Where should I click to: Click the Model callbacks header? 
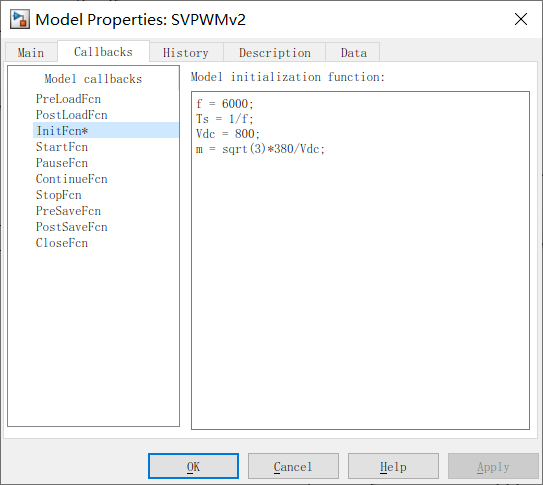coord(93,79)
